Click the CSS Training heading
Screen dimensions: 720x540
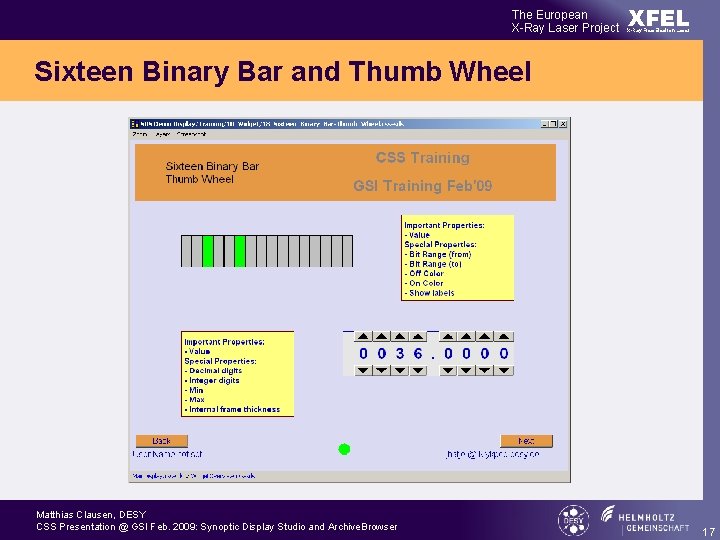point(422,158)
